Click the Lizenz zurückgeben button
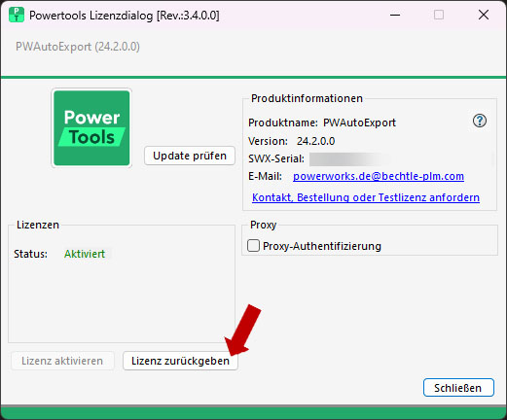The width and height of the screenshot is (507, 420). point(180,361)
